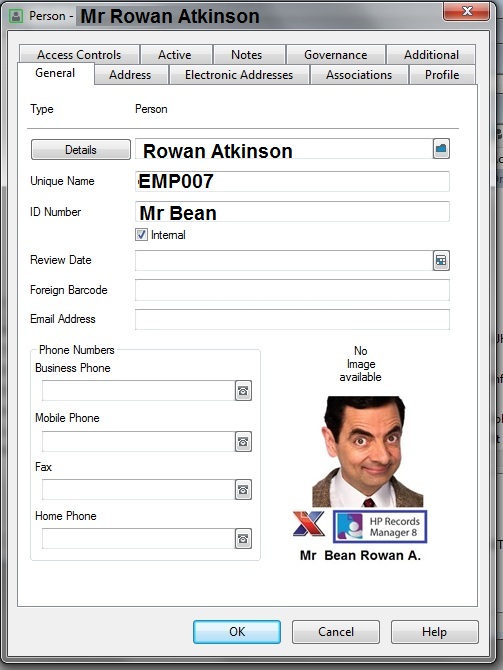Click the Email Address field

tap(292, 320)
